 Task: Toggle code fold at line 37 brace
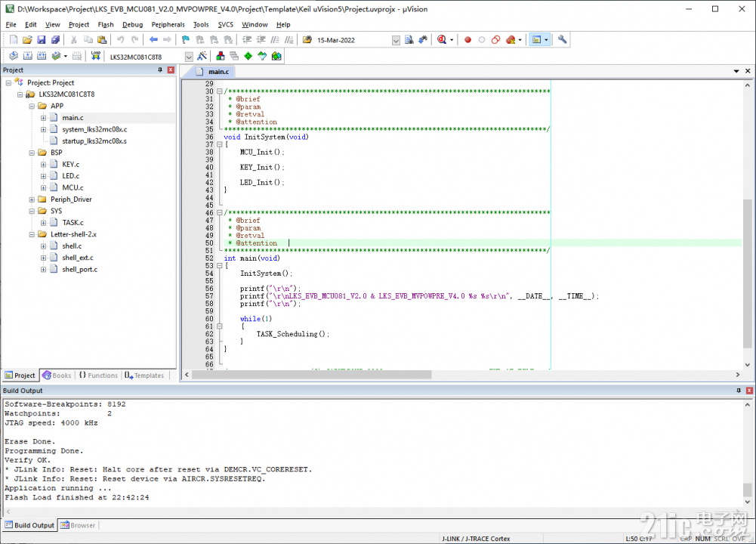click(x=219, y=144)
